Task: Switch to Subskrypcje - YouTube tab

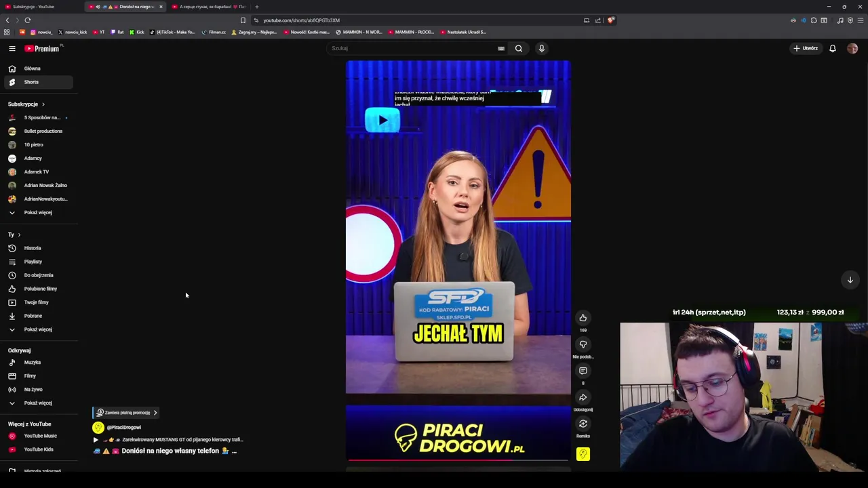Action: [41, 7]
